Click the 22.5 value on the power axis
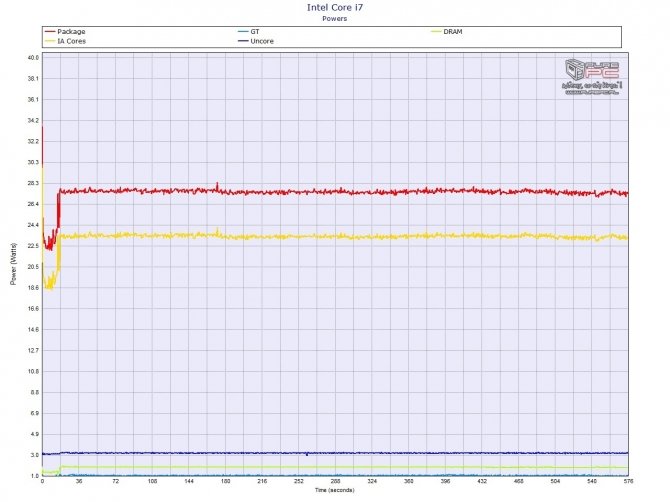Viewport: 670px width, 502px height. point(33,246)
